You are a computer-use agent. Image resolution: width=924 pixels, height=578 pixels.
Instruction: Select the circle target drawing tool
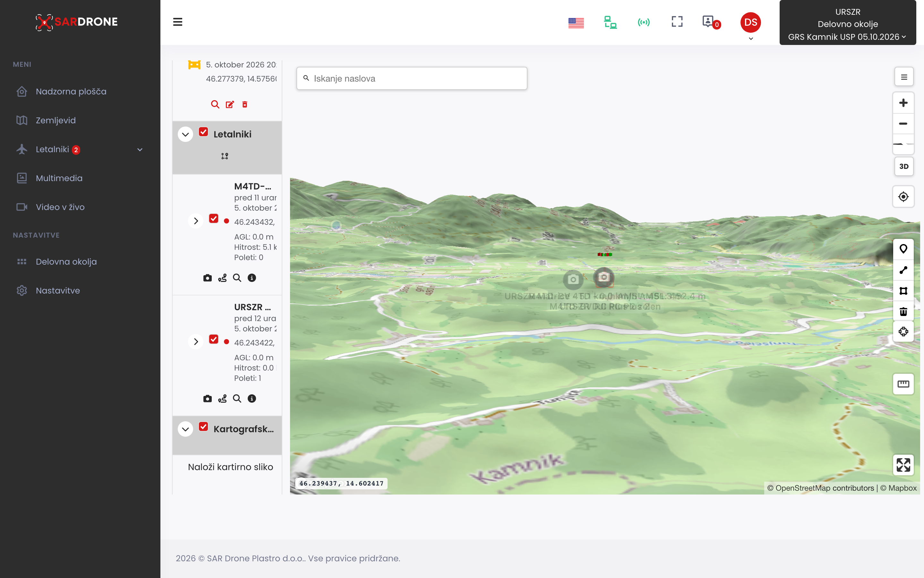[x=903, y=331]
